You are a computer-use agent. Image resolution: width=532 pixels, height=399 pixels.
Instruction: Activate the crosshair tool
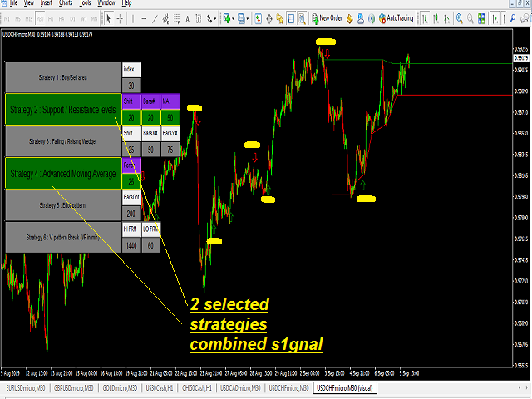pyautogui.click(x=120, y=18)
